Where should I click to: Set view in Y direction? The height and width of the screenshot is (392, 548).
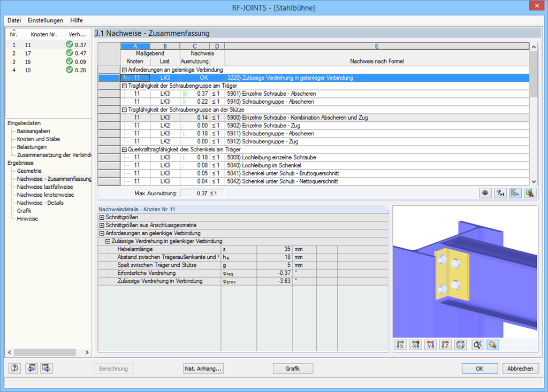coord(431,345)
